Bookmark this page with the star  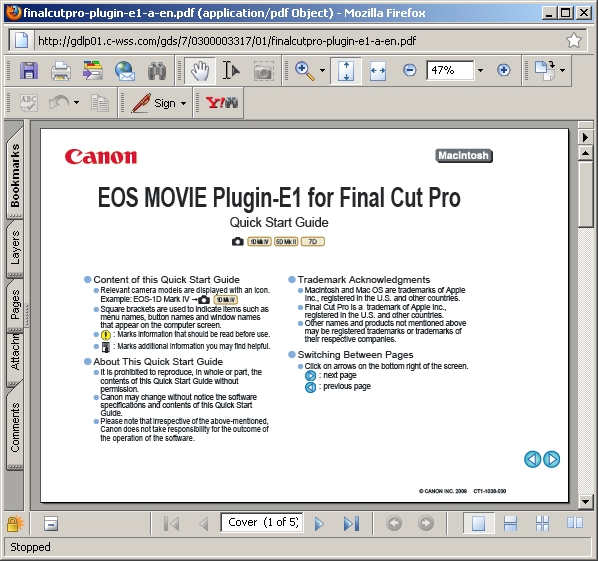[574, 40]
